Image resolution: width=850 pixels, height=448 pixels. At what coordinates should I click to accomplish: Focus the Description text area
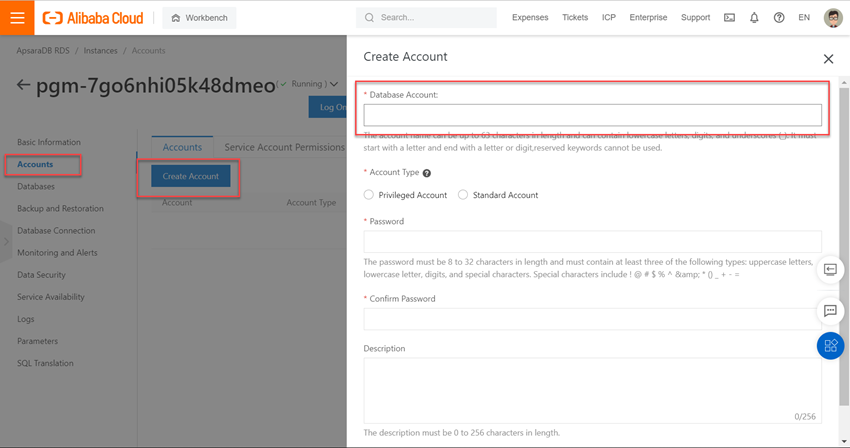tap(592, 391)
